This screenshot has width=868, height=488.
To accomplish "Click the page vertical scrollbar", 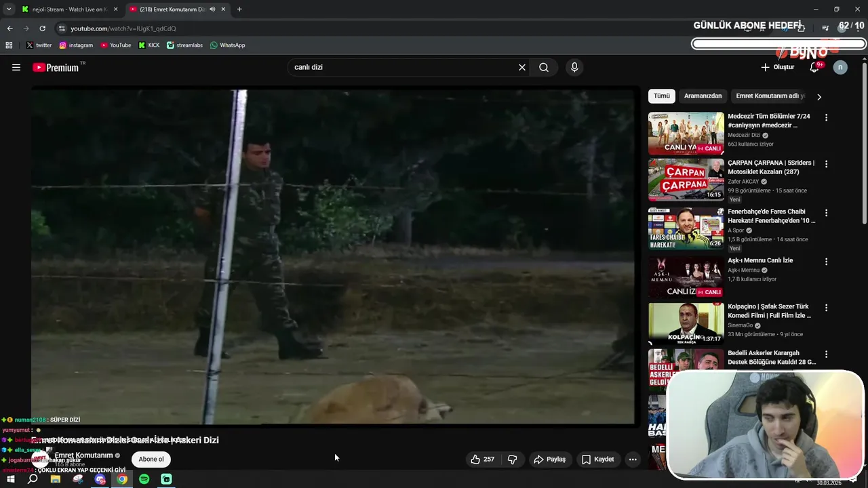I will (x=865, y=142).
